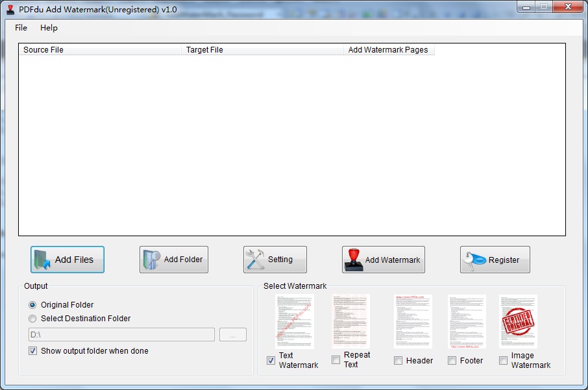The image size is (588, 390).
Task: Click the Source File column header
Action: [100, 50]
